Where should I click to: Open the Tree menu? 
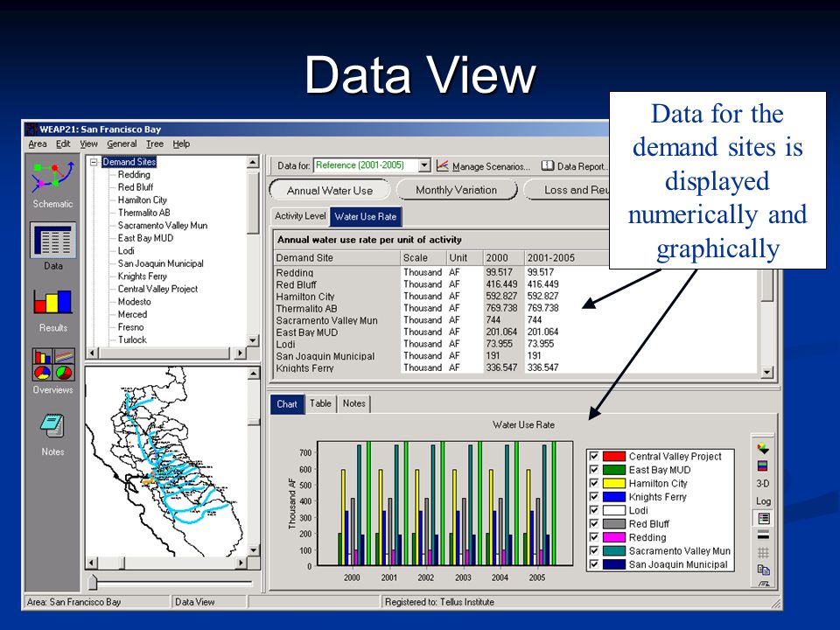point(155,143)
